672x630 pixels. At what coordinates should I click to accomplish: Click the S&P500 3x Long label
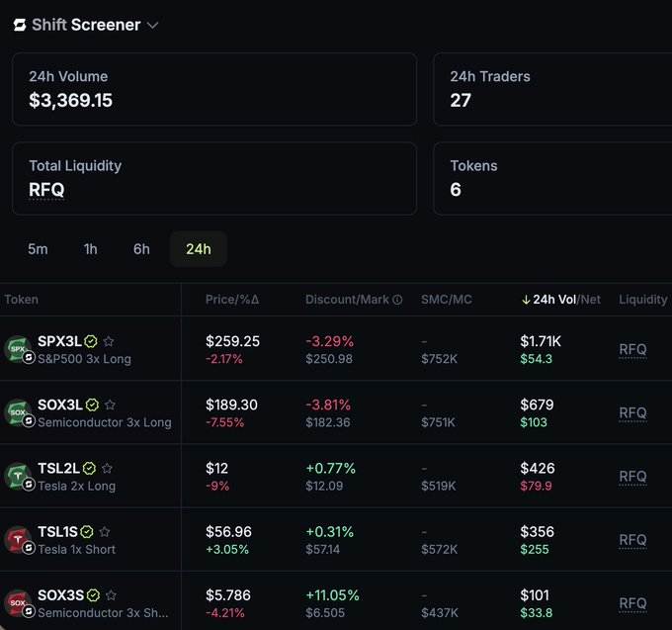(84, 359)
